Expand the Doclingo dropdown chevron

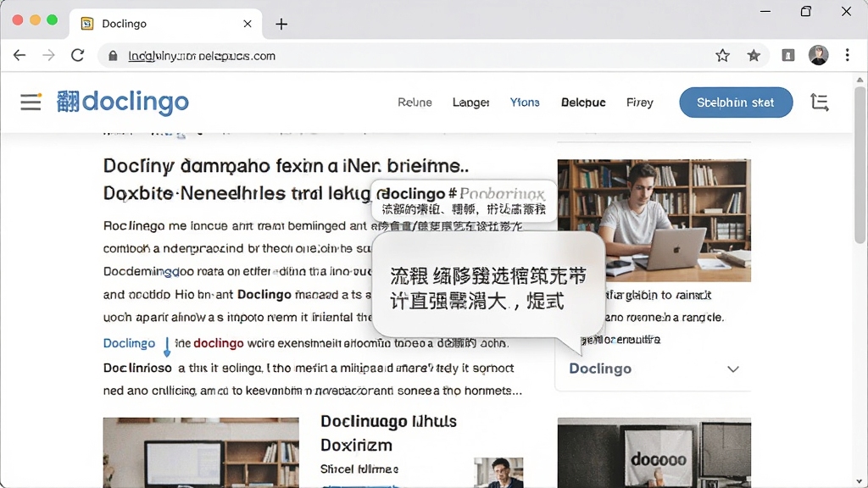pos(733,369)
